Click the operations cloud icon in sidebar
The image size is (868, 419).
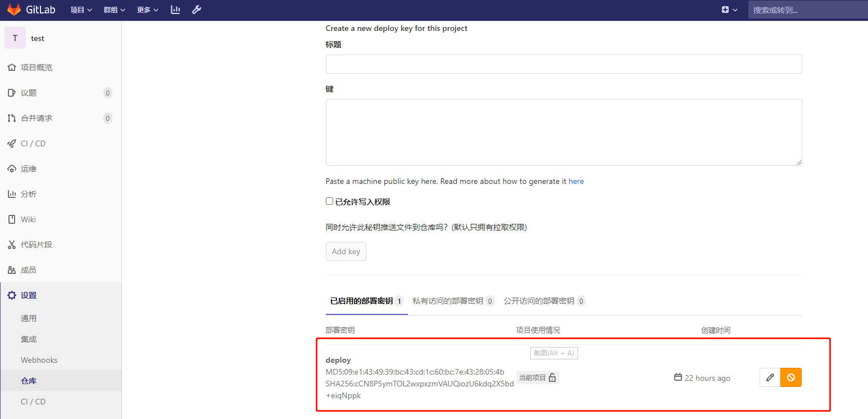point(11,169)
